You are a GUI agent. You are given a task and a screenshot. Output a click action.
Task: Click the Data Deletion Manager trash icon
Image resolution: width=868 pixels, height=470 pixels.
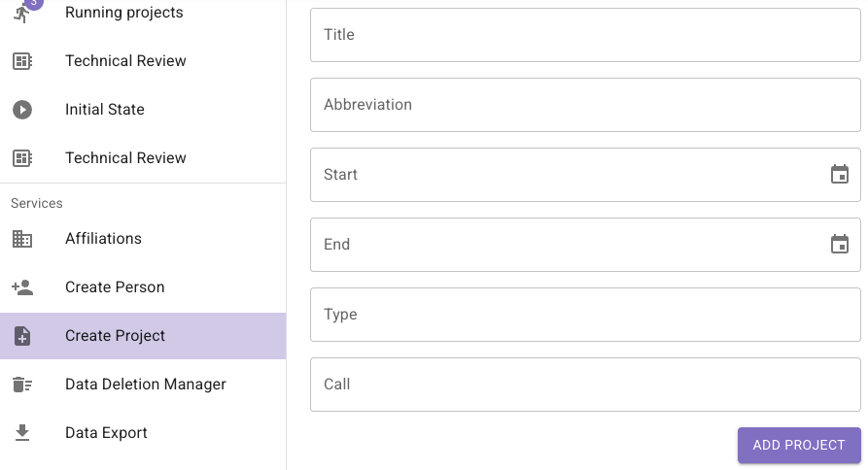pos(22,385)
